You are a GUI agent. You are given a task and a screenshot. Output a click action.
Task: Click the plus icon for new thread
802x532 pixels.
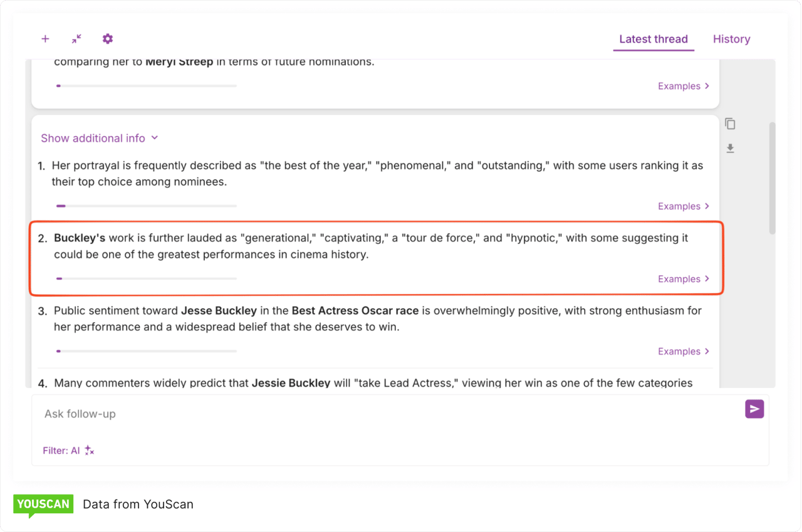click(x=45, y=39)
